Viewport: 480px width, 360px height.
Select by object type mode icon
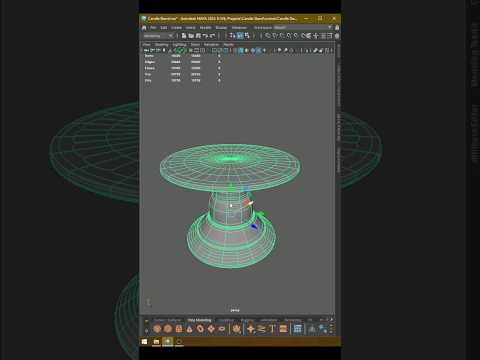click(x=240, y=35)
